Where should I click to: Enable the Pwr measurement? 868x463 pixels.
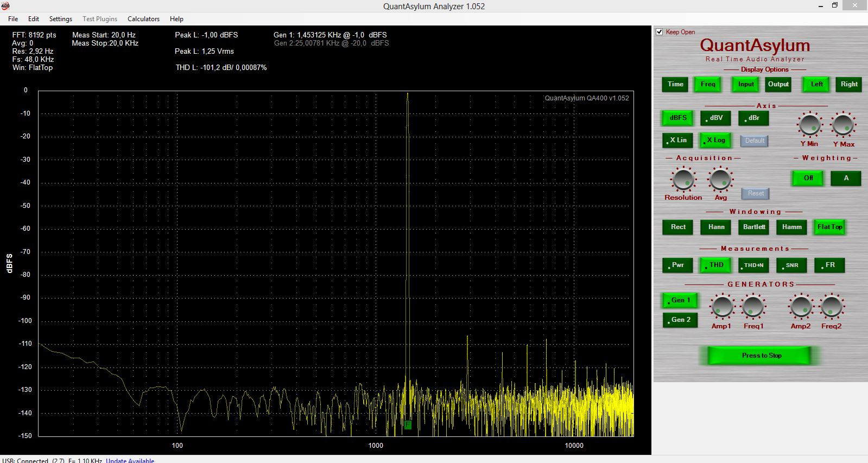[x=677, y=265]
